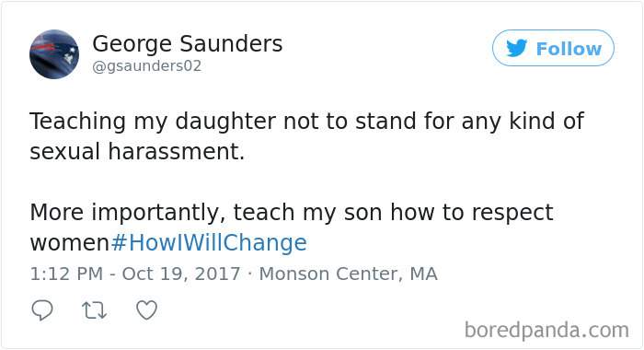Viewport: 644px width, 350px height.
Task: Click the word 'women' before the hashtag
Action: tap(70, 243)
